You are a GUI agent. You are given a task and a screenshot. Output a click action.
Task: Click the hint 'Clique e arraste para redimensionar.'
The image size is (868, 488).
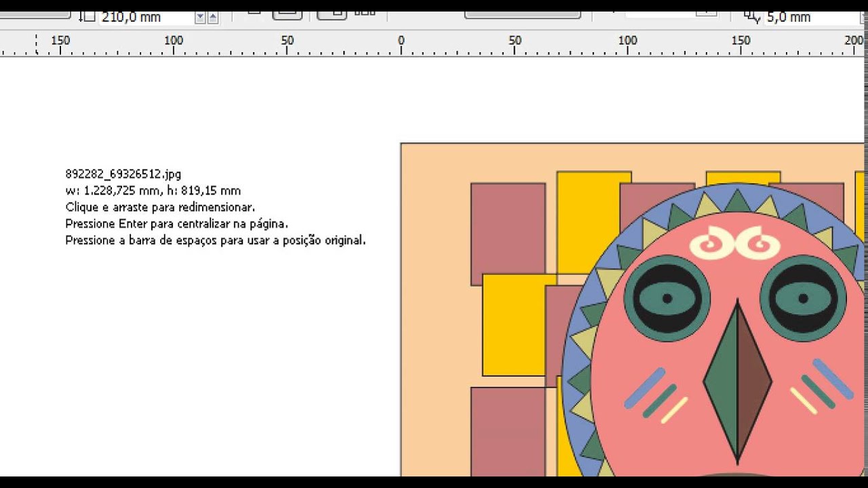[x=160, y=207]
